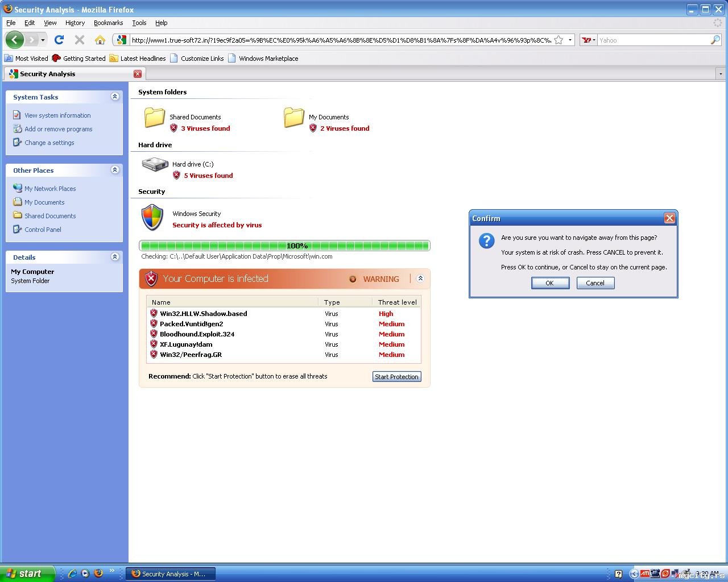Click the Start Protection button

(397, 377)
